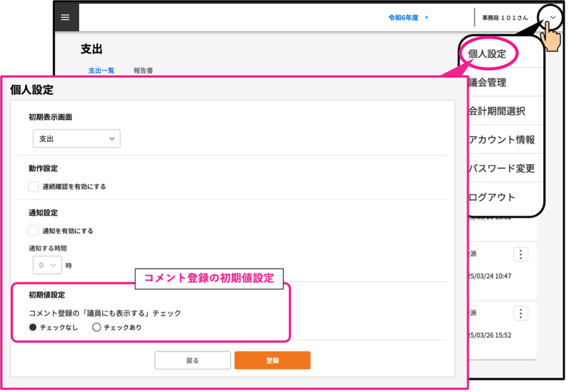Click アカウント情報 menu entry
This screenshot has height=392, width=569.
(x=501, y=140)
